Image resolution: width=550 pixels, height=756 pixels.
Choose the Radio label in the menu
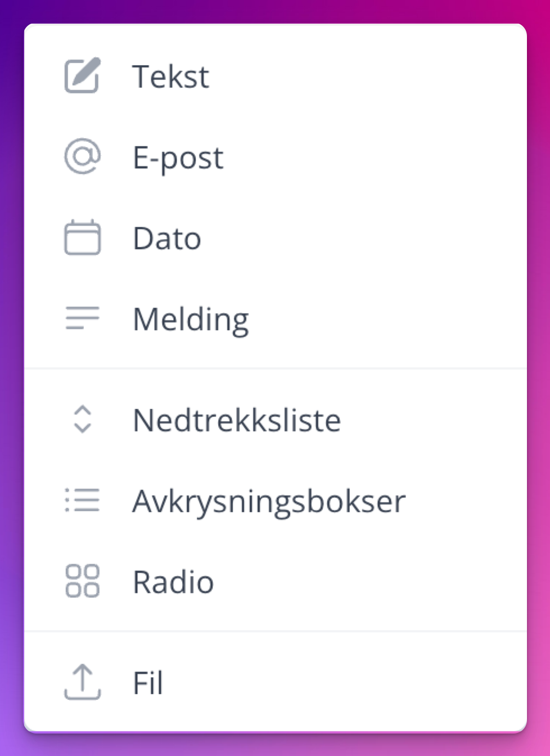tap(173, 582)
